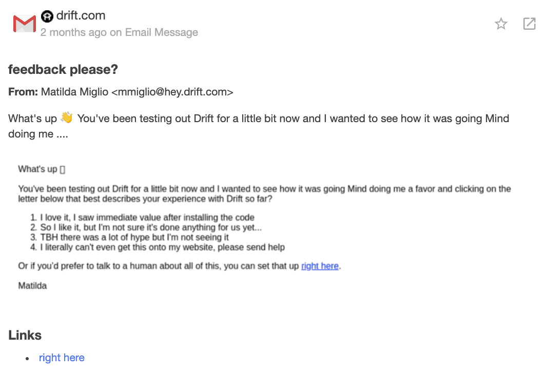Click option 'I love it, I saw immediate value'
The image size is (547, 392).
click(x=147, y=217)
